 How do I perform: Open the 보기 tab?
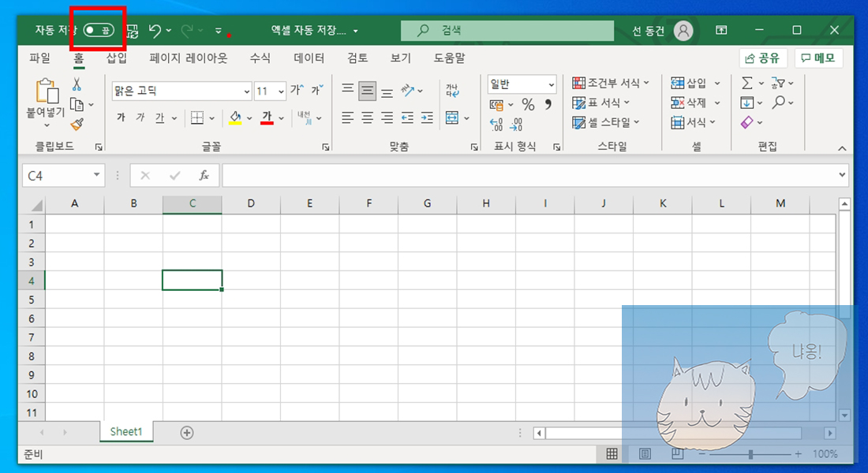[401, 58]
